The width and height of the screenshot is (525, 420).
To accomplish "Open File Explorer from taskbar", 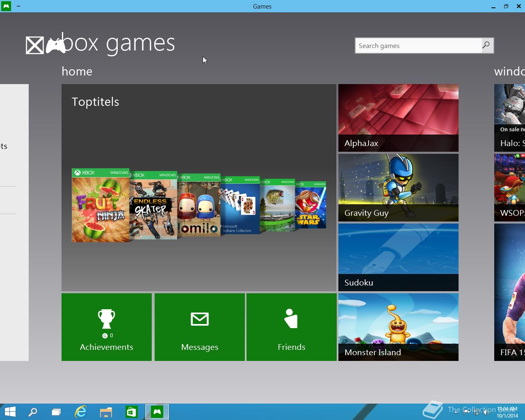I will click(x=106, y=412).
